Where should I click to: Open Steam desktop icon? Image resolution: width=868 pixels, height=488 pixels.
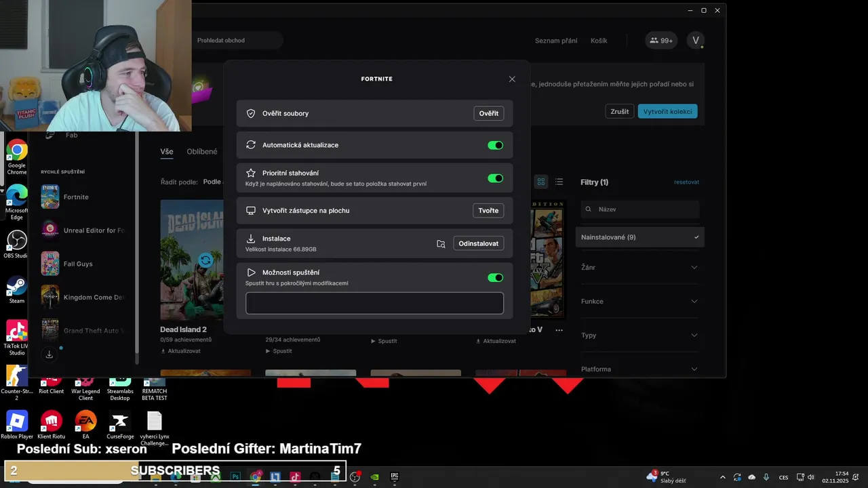(17, 290)
